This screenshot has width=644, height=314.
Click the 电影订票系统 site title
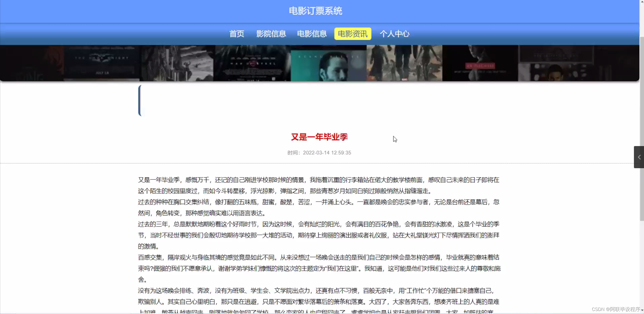coord(315,11)
